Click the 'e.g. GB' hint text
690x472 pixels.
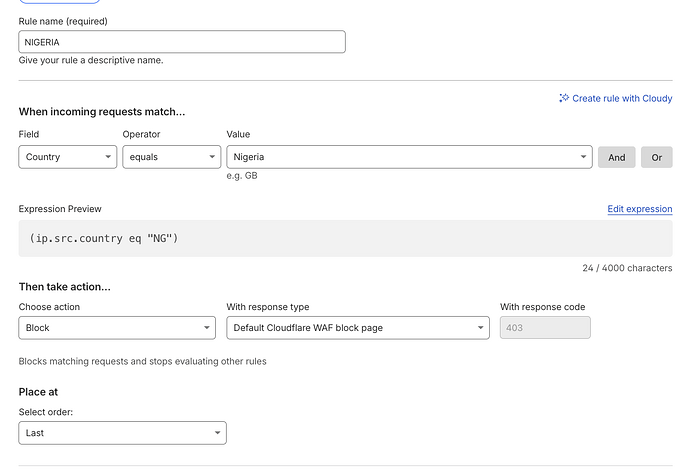[242, 176]
